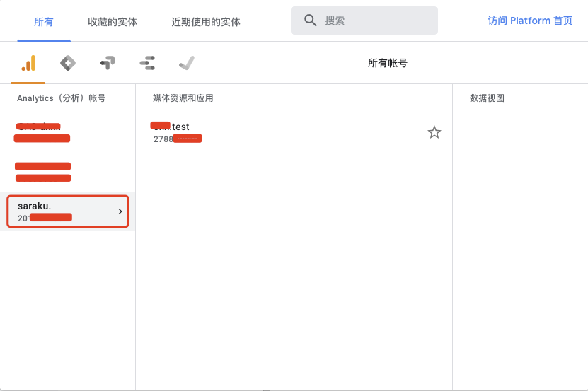Select the saraku. account row
588x391 pixels.
point(68,211)
